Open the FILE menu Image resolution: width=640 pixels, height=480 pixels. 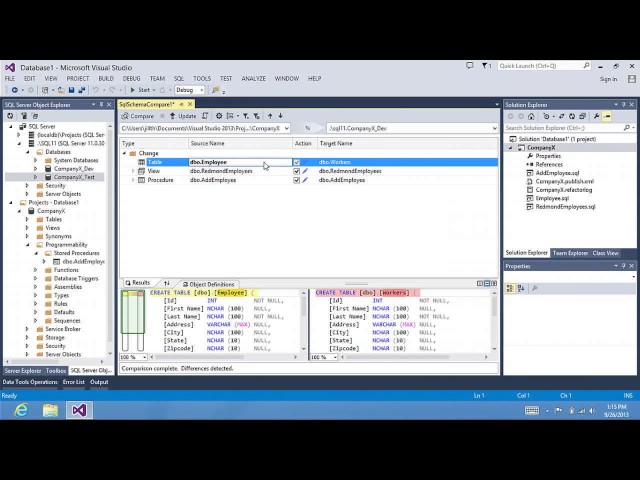10,78
